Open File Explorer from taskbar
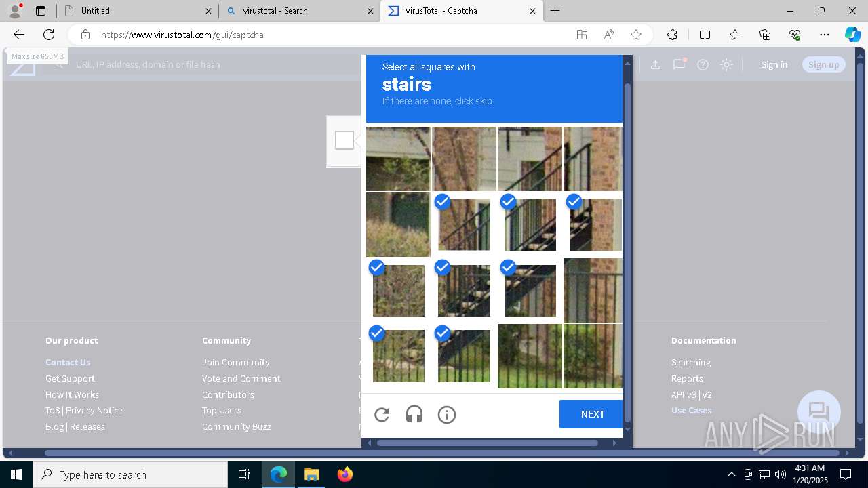The width and height of the screenshot is (868, 488). click(x=312, y=474)
